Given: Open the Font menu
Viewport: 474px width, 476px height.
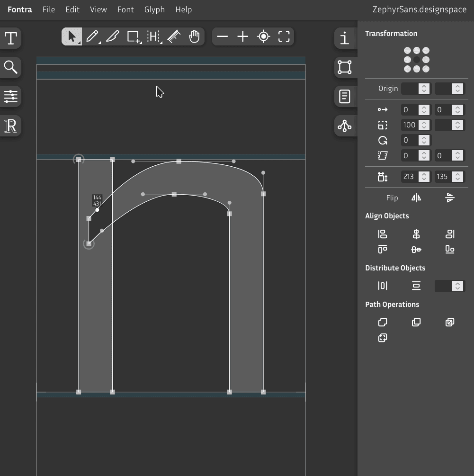Looking at the screenshot, I should [x=125, y=9].
